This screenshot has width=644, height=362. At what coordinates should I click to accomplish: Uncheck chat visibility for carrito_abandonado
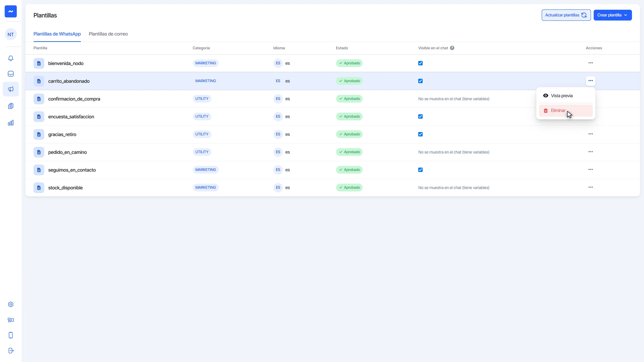pos(420,81)
